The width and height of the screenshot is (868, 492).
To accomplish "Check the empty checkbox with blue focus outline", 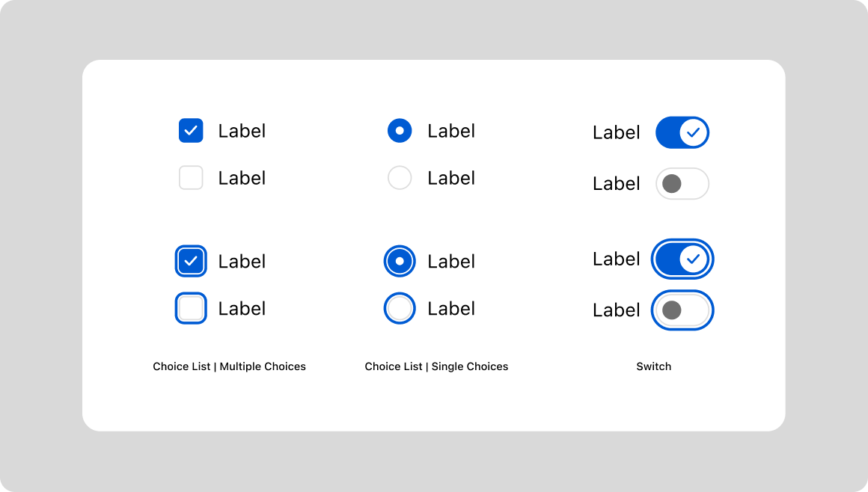I will point(191,308).
